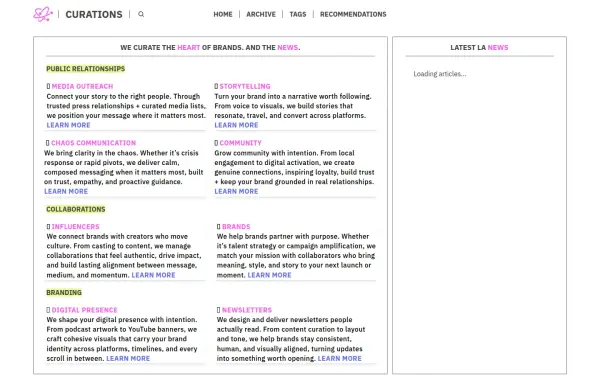The height and width of the screenshot is (375, 600).
Task: Open the INFLUENCERS heading link
Action: 75,227
